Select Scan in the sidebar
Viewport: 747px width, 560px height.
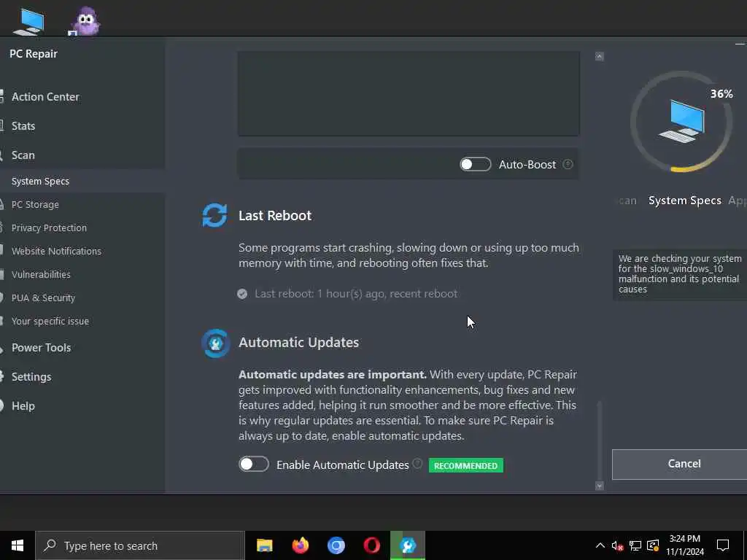click(x=23, y=155)
